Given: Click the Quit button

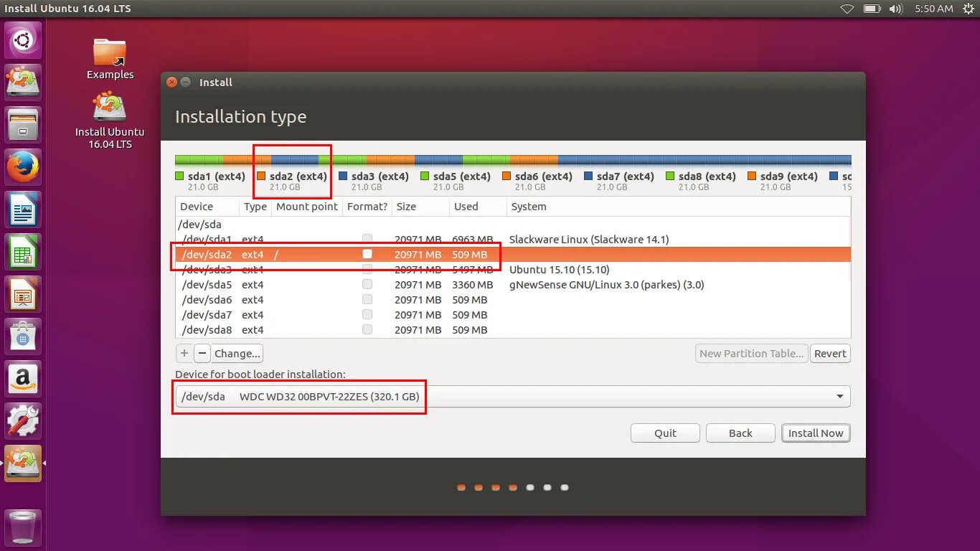Looking at the screenshot, I should pyautogui.click(x=665, y=433).
